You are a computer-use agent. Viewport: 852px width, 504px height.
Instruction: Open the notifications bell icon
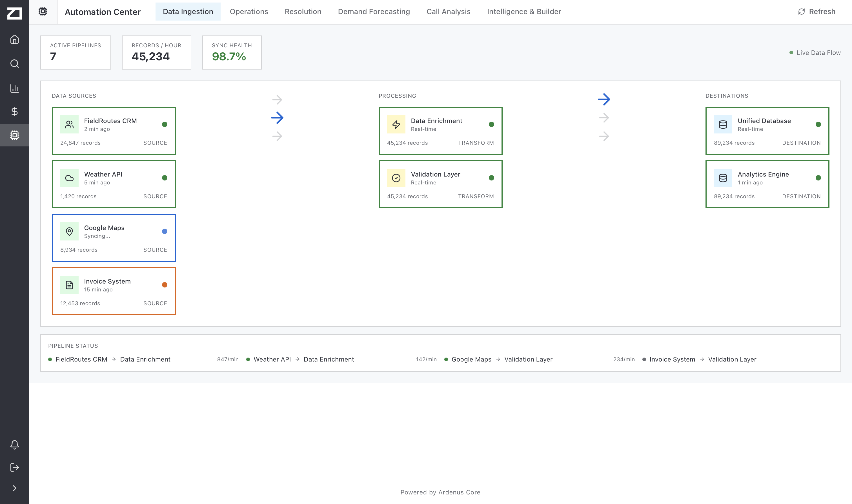[14, 445]
